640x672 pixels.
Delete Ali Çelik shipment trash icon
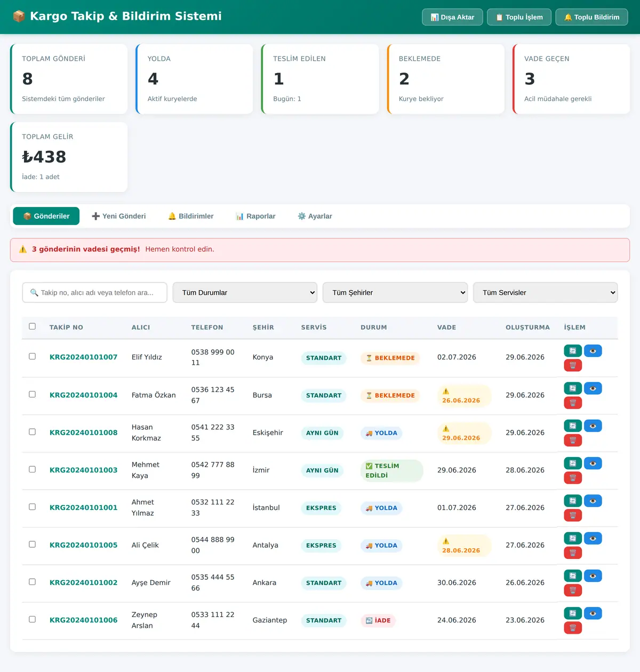point(573,553)
